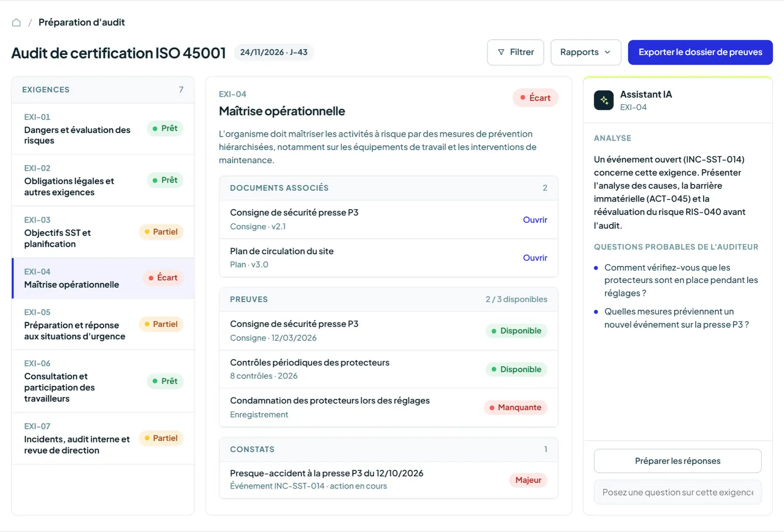Click the Écart badge on EXI-04 in list

163,278
